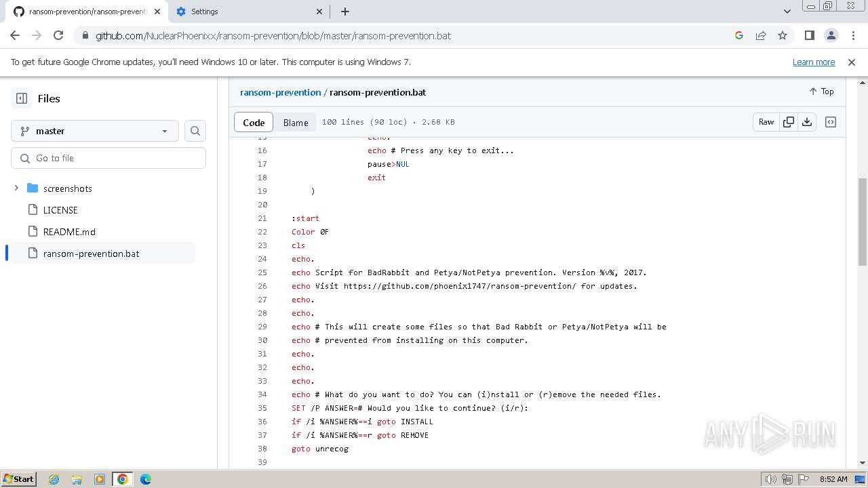Open Chrome side panel
Image resolution: width=868 pixels, height=488 pixels.
810,35
